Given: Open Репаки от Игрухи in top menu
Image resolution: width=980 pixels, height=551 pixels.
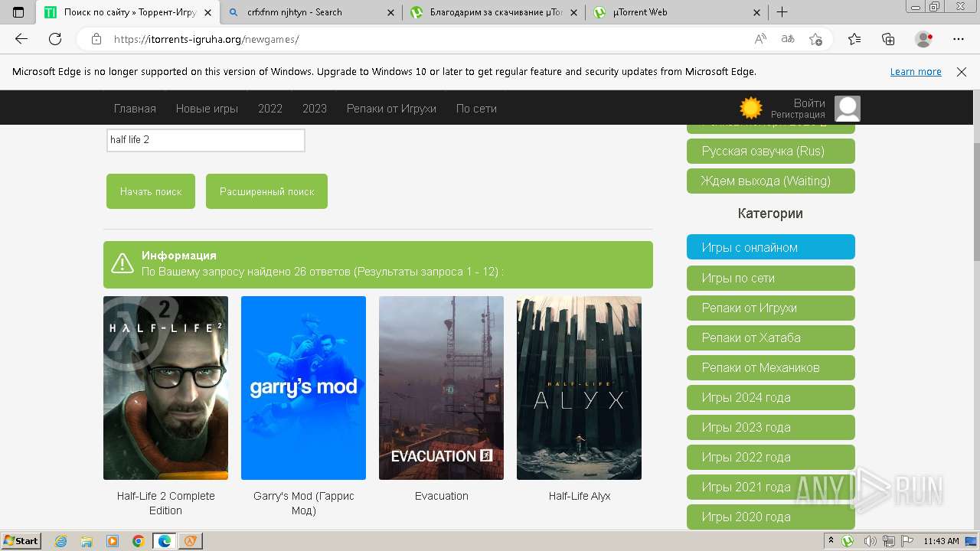Looking at the screenshot, I should tap(391, 109).
